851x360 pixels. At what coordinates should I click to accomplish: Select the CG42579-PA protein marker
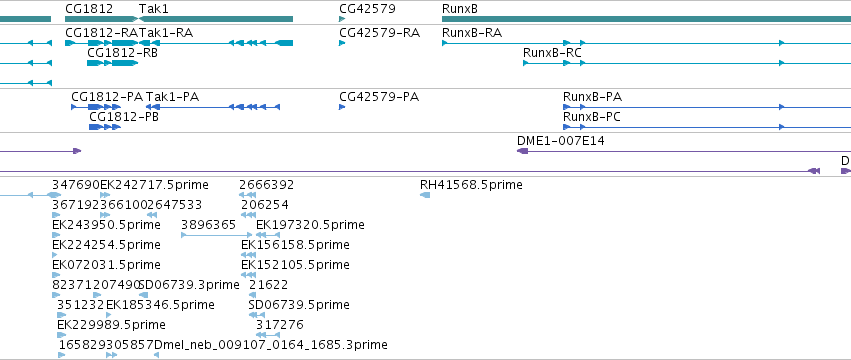[342, 107]
